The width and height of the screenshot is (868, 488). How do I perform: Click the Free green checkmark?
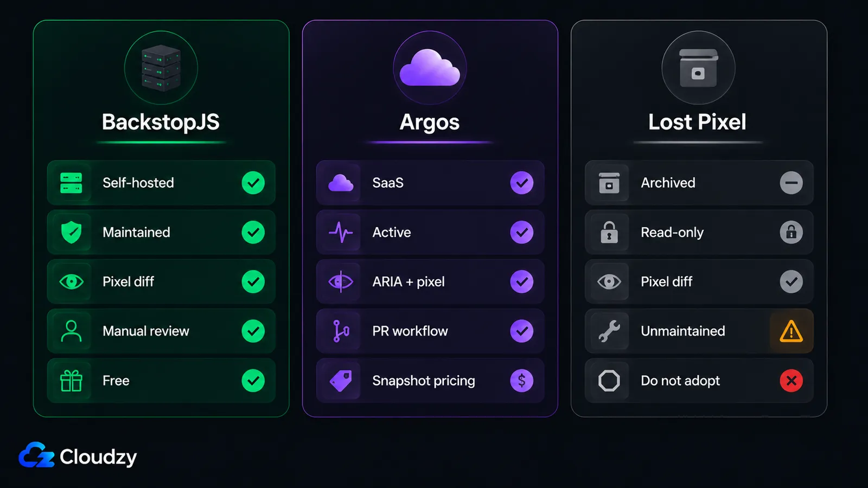point(253,381)
